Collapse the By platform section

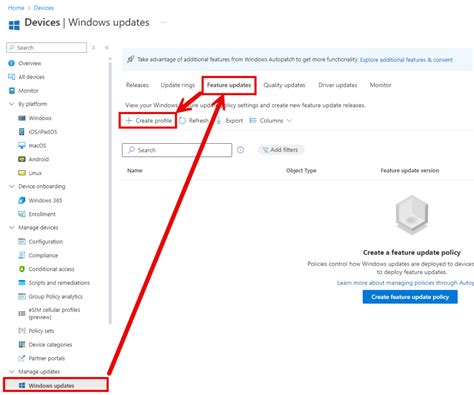pyautogui.click(x=11, y=104)
